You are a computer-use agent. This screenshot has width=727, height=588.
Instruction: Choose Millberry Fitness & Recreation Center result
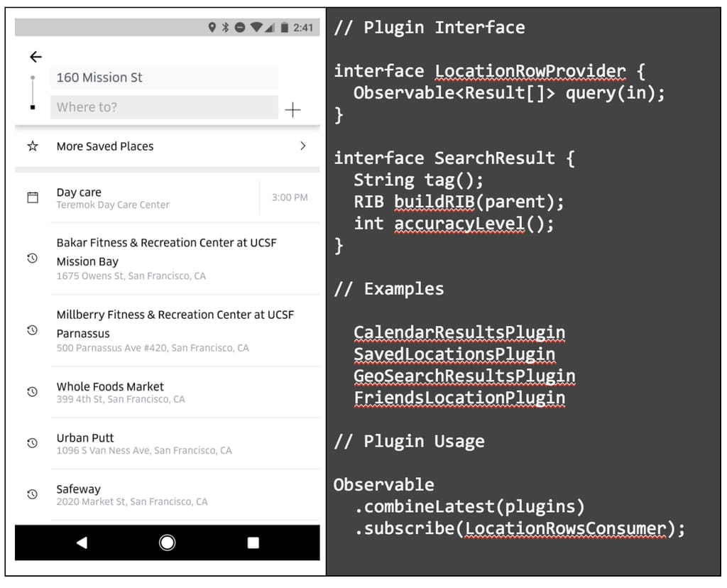click(x=167, y=331)
